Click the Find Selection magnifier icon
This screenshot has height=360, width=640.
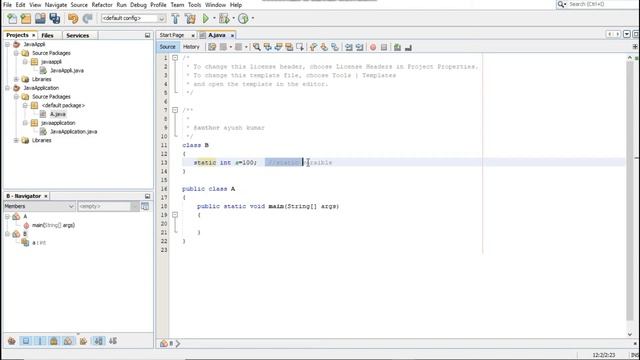[x=256, y=47]
